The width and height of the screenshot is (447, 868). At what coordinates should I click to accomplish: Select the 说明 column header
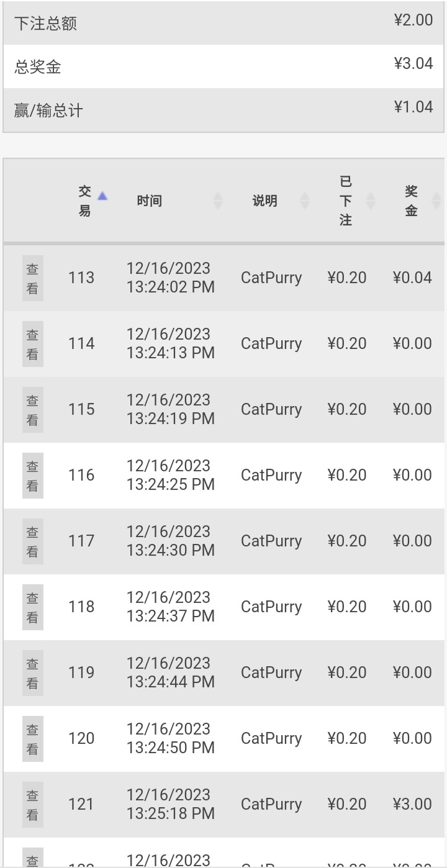pos(265,201)
